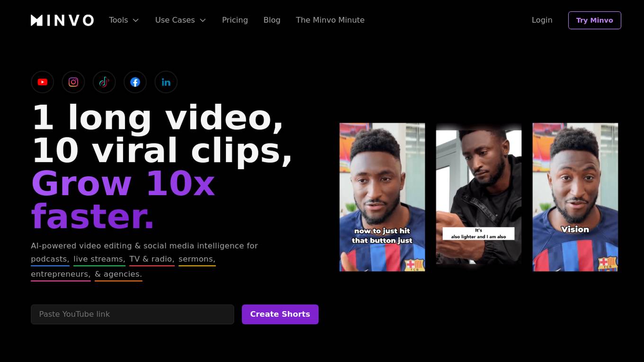Screen dimensions: 644x362
Task: Expand the Use Cases dropdown menu
Action: click(x=180, y=20)
